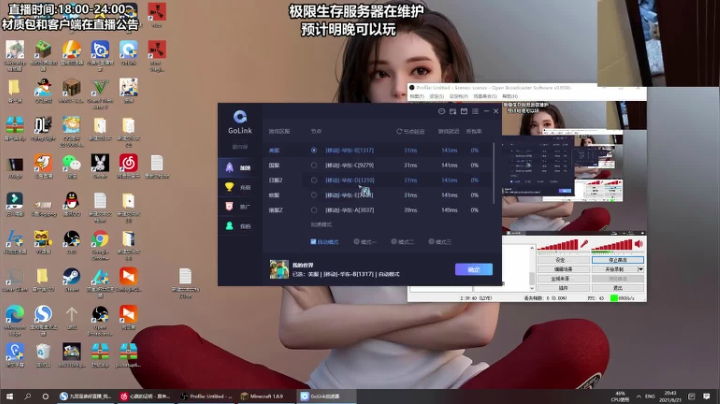Click the GoLink logo
Image resolution: width=720 pixels, height=404 pixels.
click(x=240, y=122)
